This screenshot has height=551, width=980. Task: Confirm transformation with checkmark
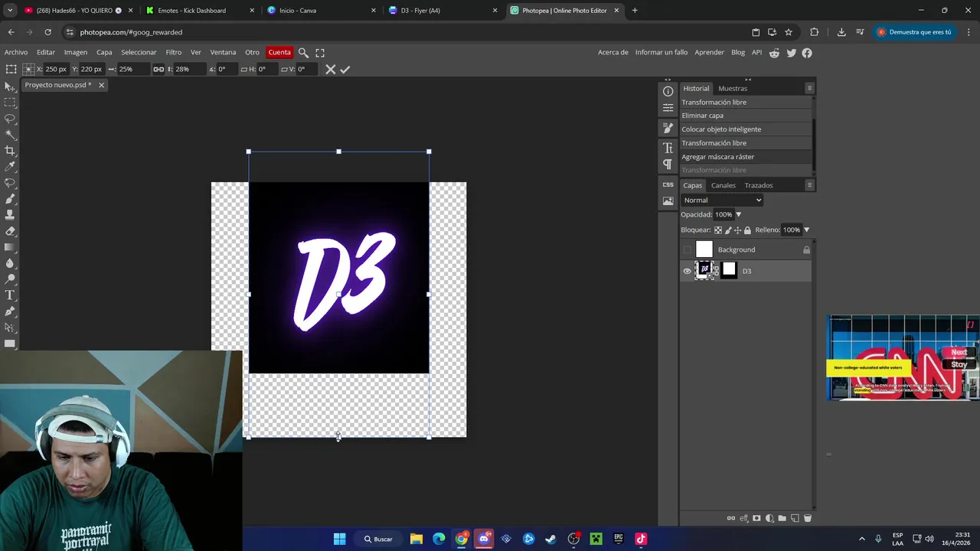click(x=345, y=70)
